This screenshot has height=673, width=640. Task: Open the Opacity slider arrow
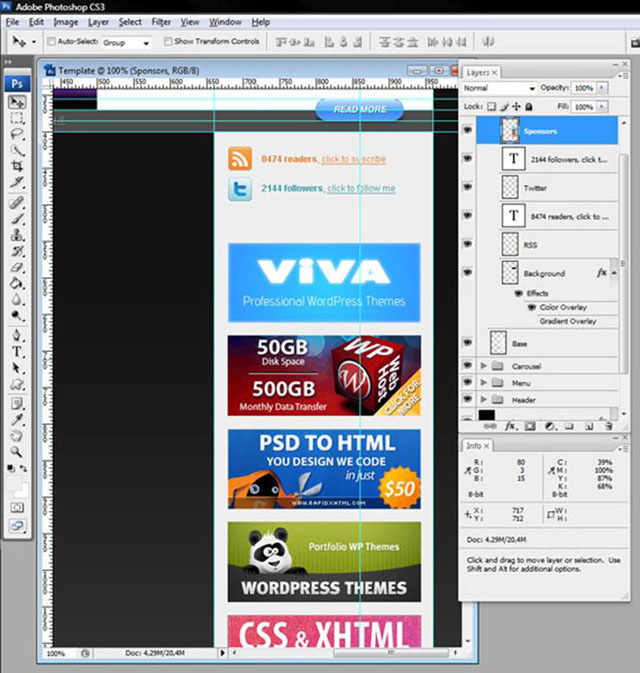(602, 88)
